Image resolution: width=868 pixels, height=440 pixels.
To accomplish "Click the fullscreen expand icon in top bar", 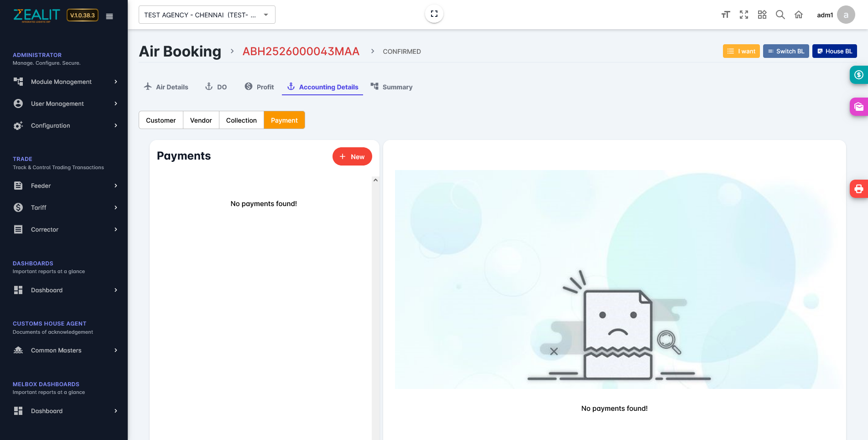I will coord(743,15).
